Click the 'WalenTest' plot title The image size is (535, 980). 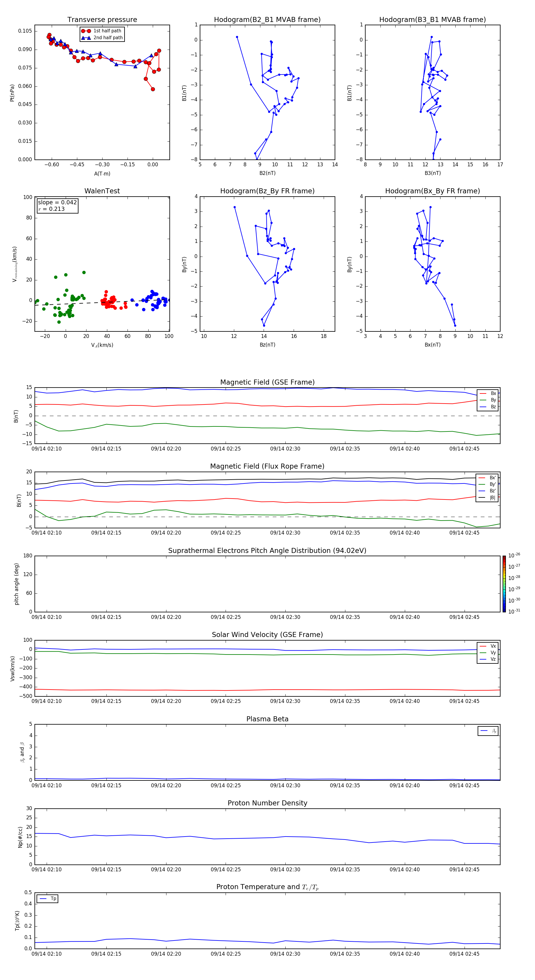pyautogui.click(x=102, y=191)
